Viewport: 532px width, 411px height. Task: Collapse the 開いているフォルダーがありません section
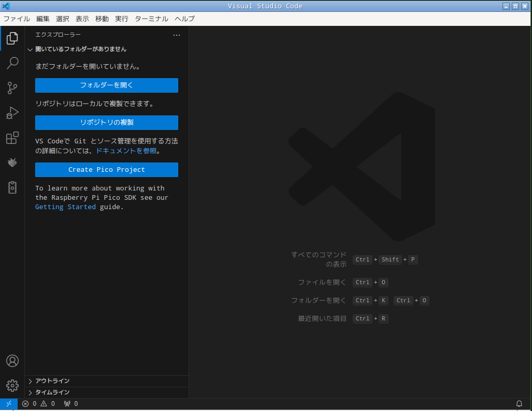78,49
